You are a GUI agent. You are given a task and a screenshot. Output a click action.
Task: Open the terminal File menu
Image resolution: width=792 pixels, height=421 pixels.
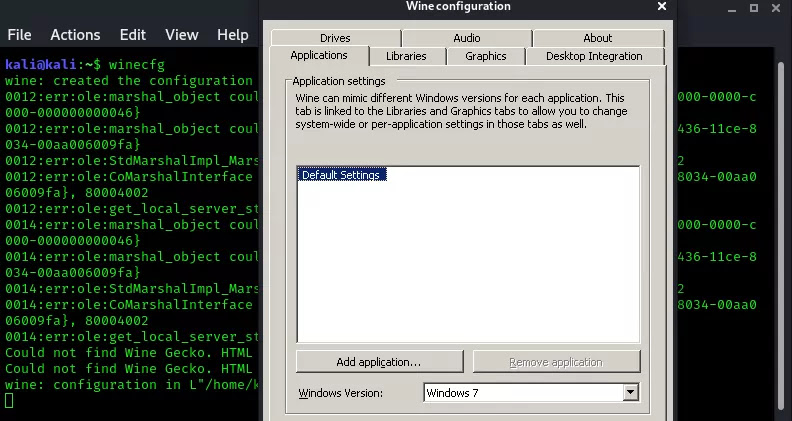click(x=19, y=35)
